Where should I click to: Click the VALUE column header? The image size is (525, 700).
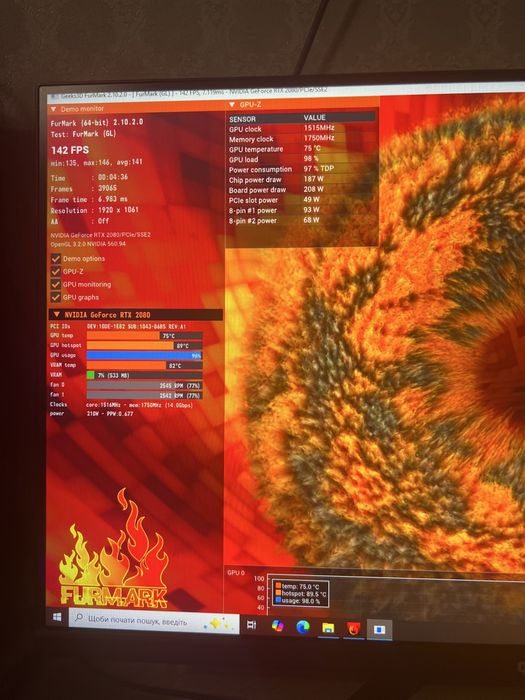(x=314, y=117)
